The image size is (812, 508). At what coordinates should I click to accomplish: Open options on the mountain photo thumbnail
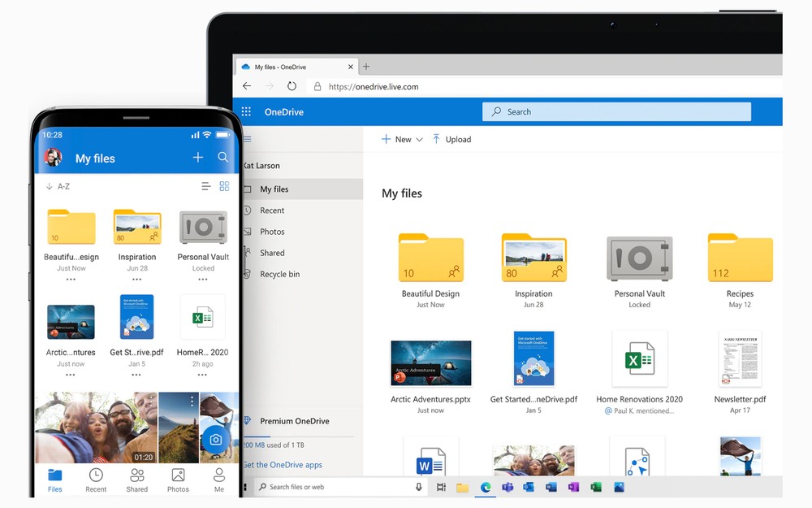[192, 402]
